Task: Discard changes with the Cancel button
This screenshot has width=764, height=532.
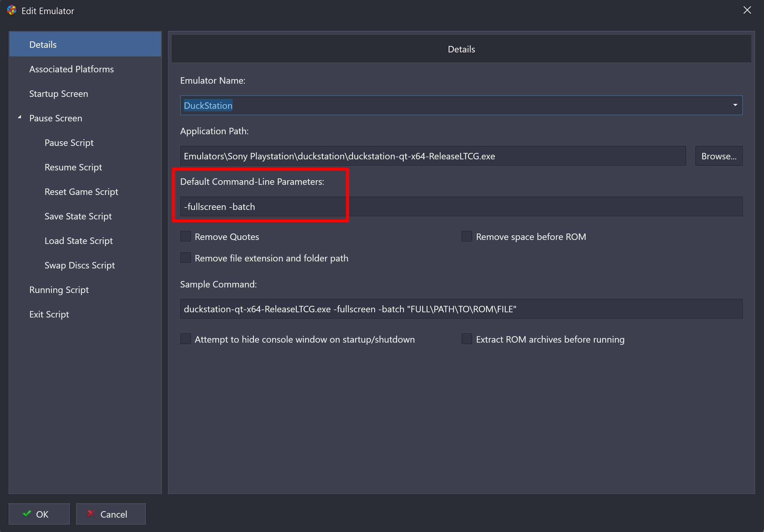Action: [x=111, y=514]
